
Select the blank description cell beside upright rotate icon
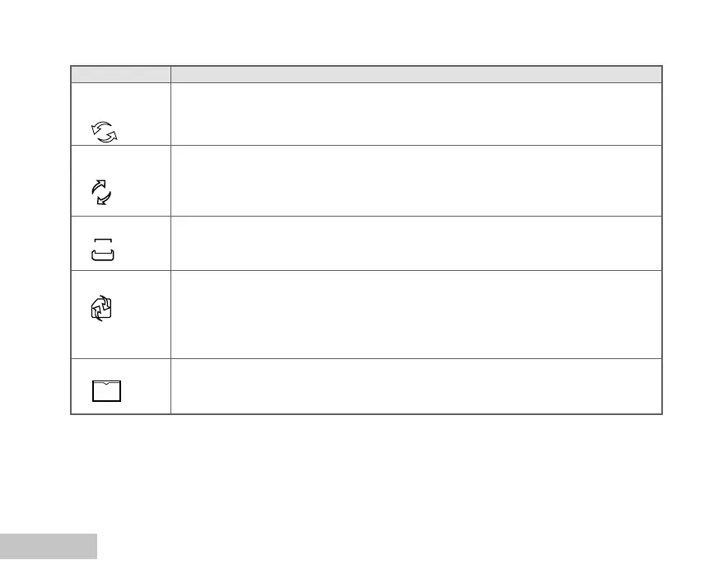coord(416,180)
